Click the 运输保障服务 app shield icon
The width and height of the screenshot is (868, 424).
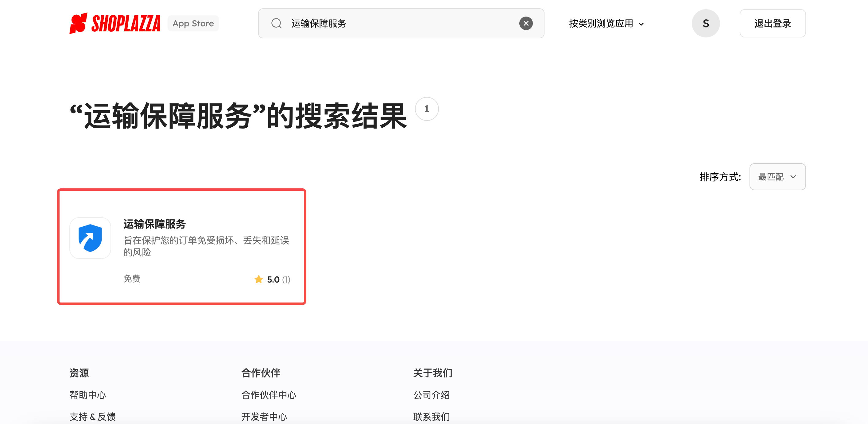90,238
